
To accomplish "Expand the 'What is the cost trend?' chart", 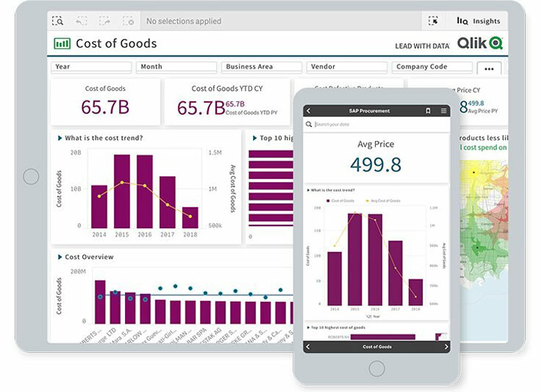I will [57, 138].
